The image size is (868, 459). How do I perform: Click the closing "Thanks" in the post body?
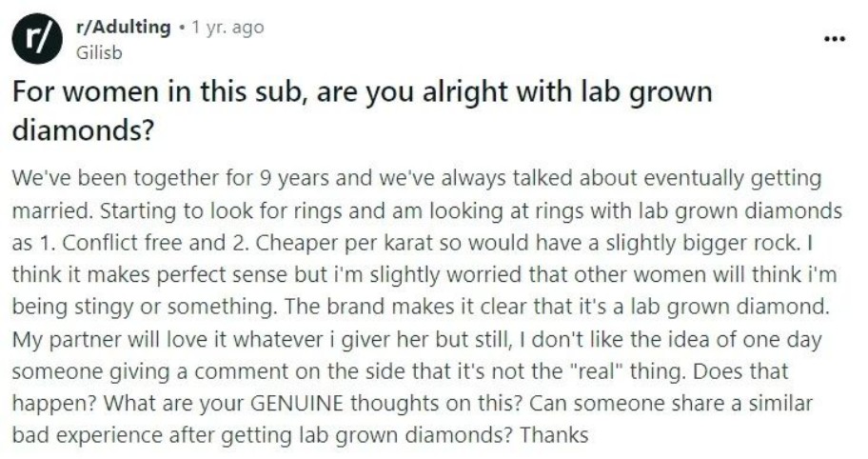(554, 435)
